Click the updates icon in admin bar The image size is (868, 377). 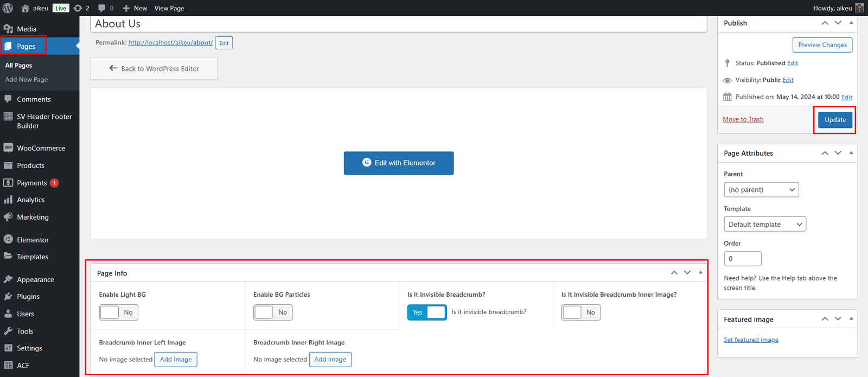(78, 8)
